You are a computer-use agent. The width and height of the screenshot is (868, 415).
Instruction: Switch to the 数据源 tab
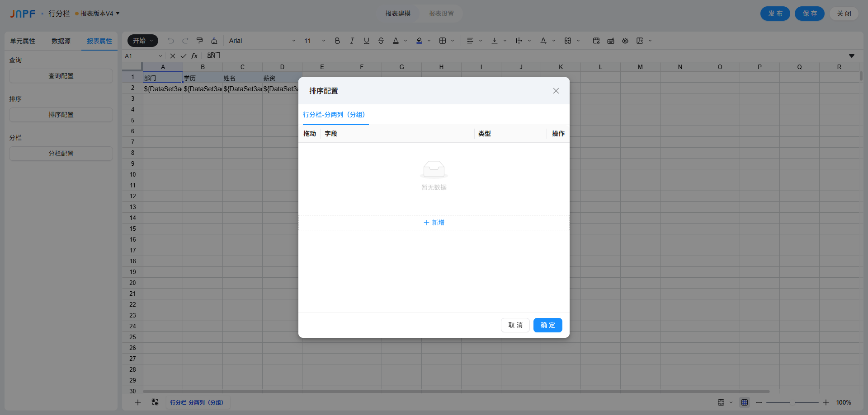point(61,41)
